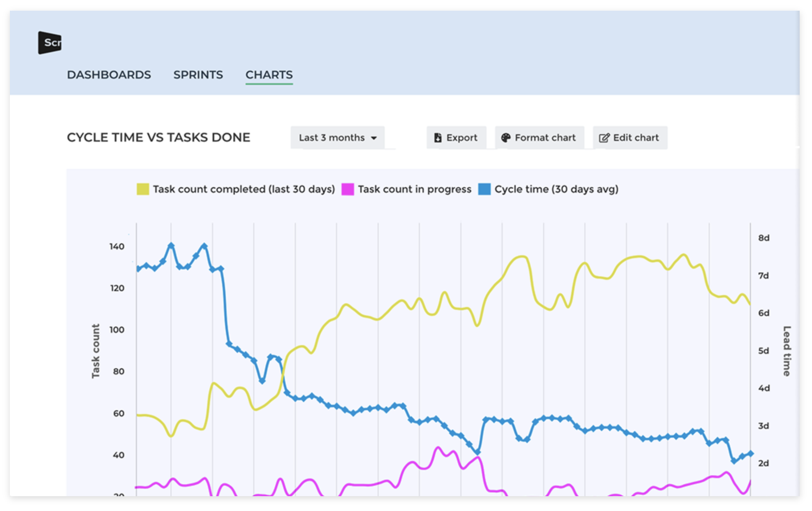Hide Task count in progress via legend text
This screenshot has height=511, width=812.
(x=414, y=189)
